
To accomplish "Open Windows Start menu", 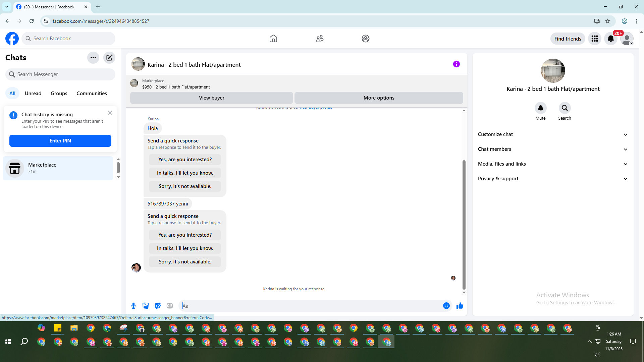I will click(8, 342).
